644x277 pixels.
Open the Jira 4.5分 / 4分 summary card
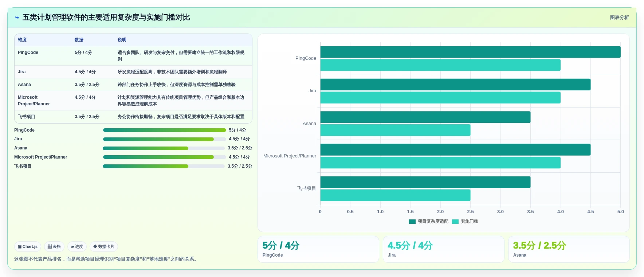pos(444,249)
